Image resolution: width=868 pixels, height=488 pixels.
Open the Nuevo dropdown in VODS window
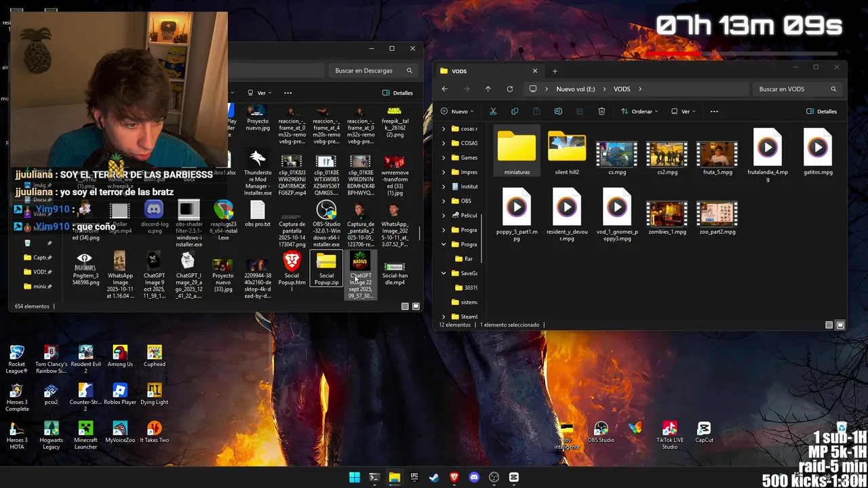pyautogui.click(x=457, y=111)
